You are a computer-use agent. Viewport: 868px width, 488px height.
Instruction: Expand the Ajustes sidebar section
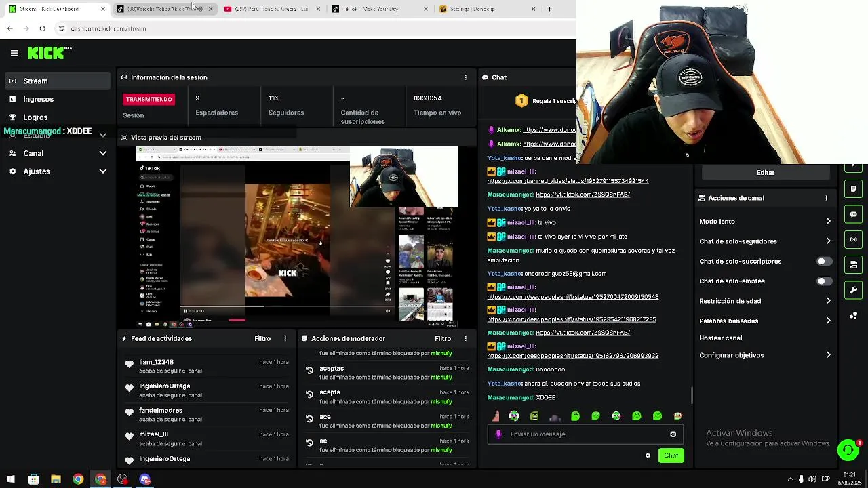click(x=58, y=171)
